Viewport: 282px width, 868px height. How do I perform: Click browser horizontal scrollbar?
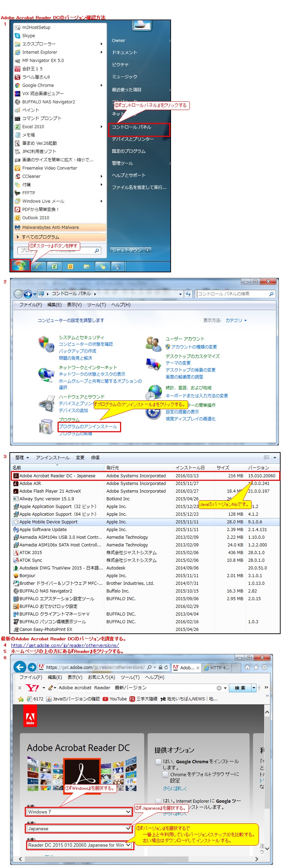[106, 859]
